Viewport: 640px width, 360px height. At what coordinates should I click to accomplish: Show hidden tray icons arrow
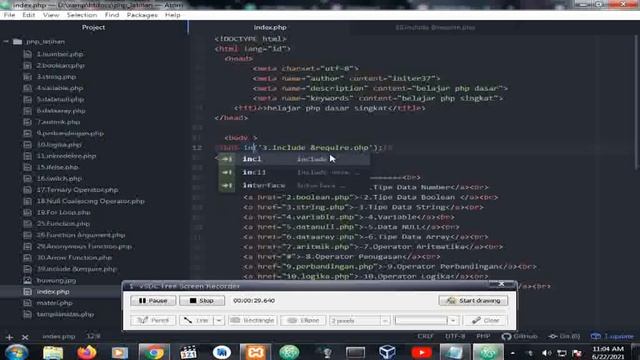(513, 353)
